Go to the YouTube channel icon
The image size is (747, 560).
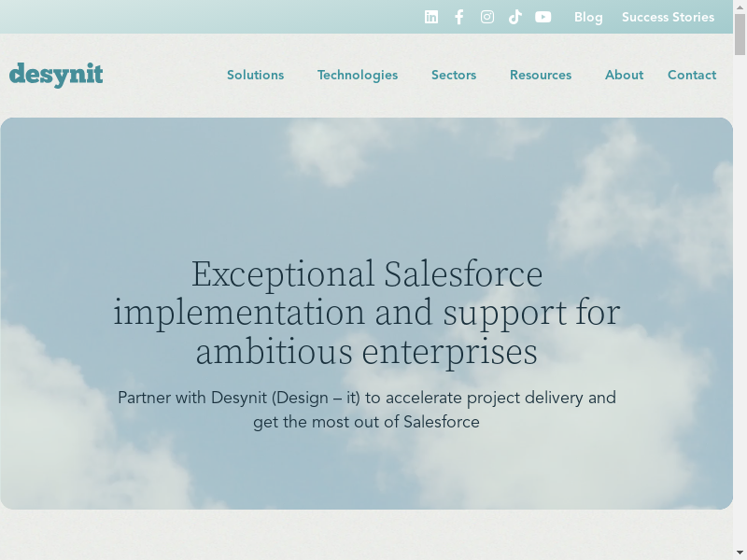tap(543, 17)
